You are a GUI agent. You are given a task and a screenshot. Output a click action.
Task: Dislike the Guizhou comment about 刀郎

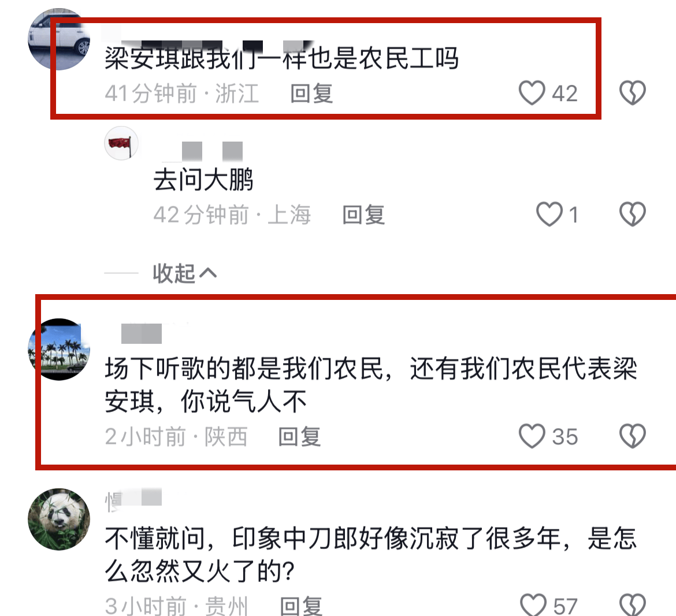(x=633, y=605)
